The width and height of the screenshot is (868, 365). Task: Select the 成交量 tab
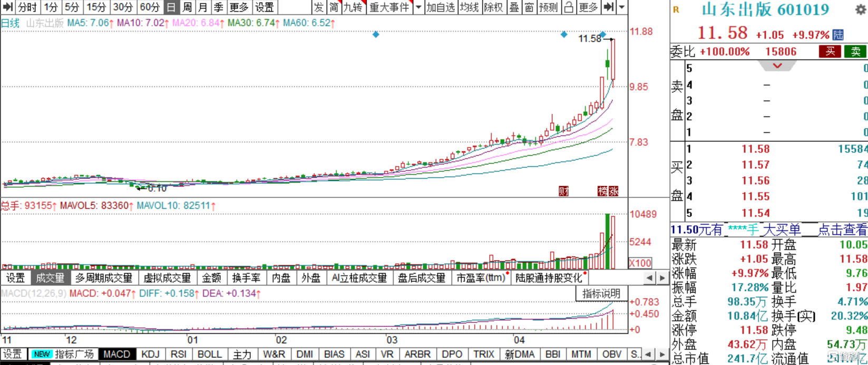click(50, 277)
